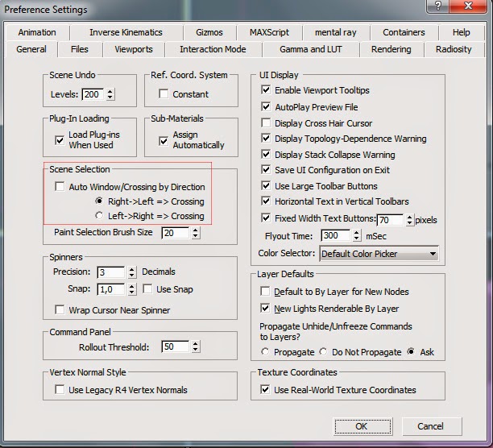Enable the Use Snap checkbox
The width and height of the screenshot is (493, 448).
pos(147,288)
